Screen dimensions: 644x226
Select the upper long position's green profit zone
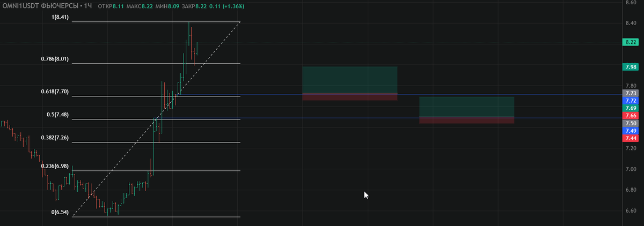[x=349, y=80]
